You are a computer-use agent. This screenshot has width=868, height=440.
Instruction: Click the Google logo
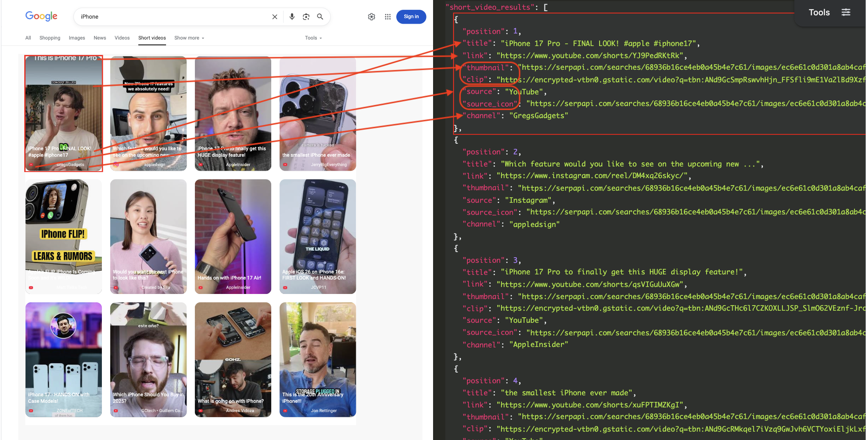(41, 16)
